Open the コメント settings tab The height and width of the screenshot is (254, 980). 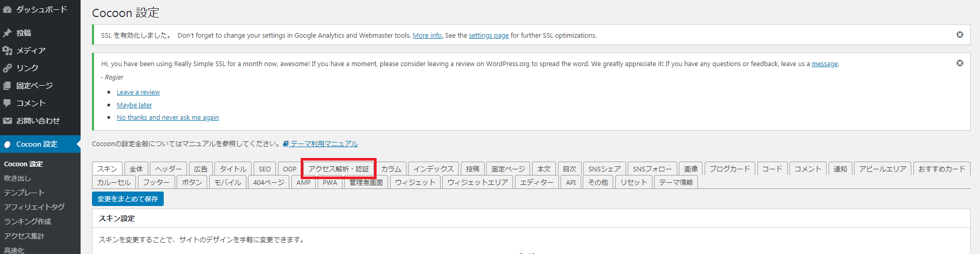(x=807, y=169)
